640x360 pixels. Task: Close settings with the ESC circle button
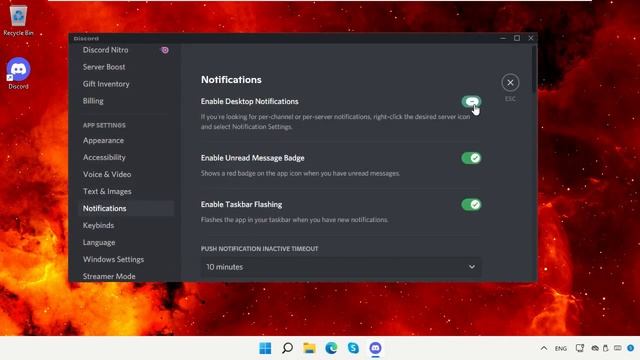[510, 82]
